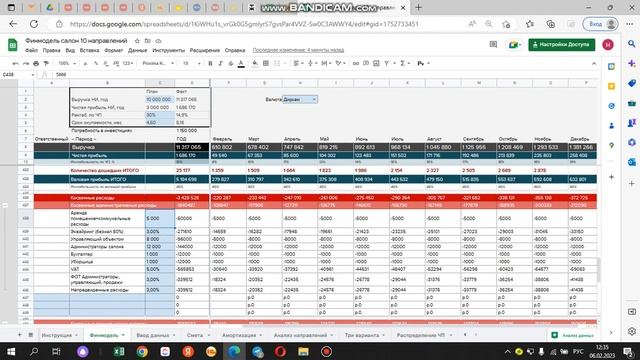Screen dimensions: 640x360
Task: Open the functions sigma dropdown
Action: click(404, 64)
